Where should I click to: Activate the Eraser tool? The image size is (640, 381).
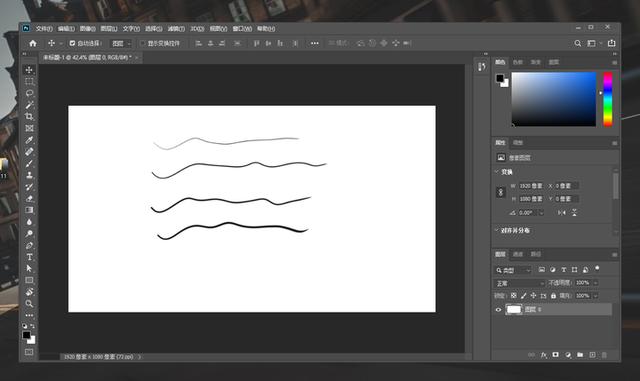[29, 199]
